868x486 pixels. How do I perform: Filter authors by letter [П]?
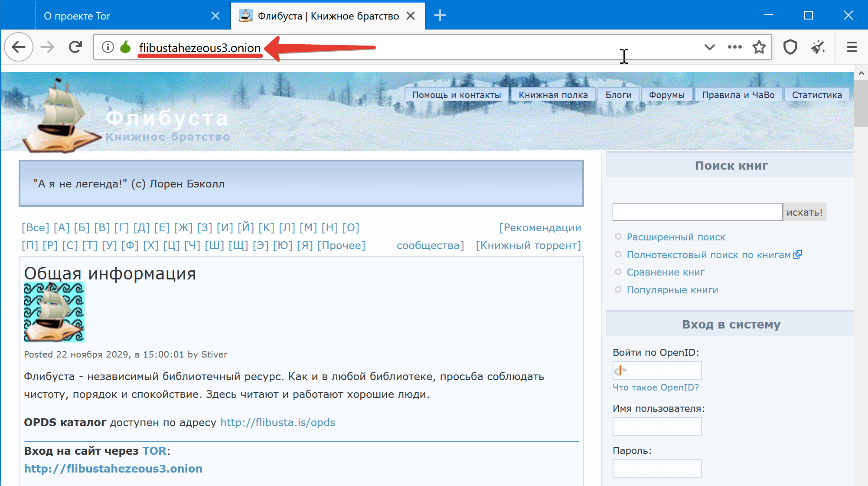(30, 245)
